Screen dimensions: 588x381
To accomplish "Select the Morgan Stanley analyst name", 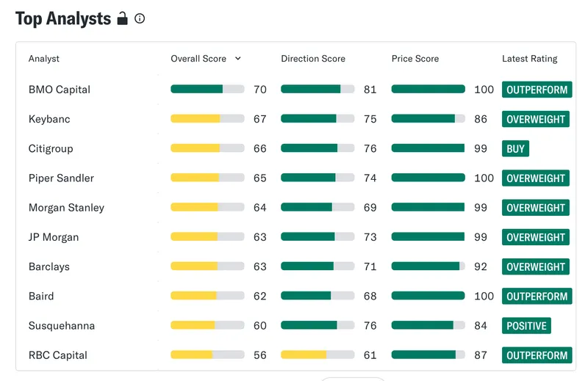I will tap(66, 208).
